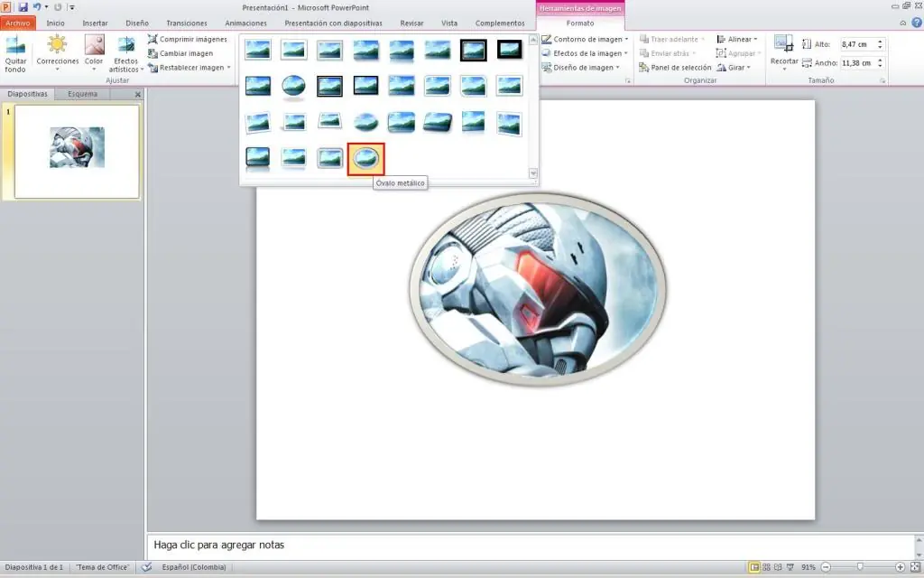Click the zoom out minus button

826,567
